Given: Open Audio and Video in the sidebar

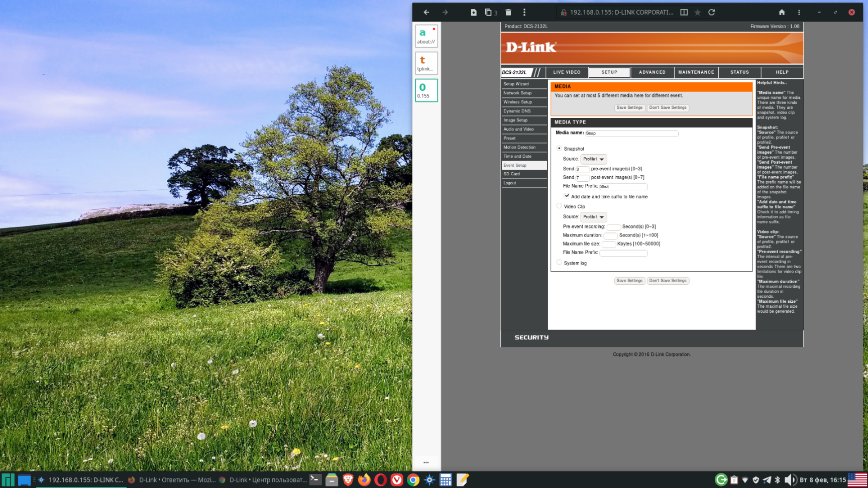Looking at the screenshot, I should pyautogui.click(x=524, y=130).
